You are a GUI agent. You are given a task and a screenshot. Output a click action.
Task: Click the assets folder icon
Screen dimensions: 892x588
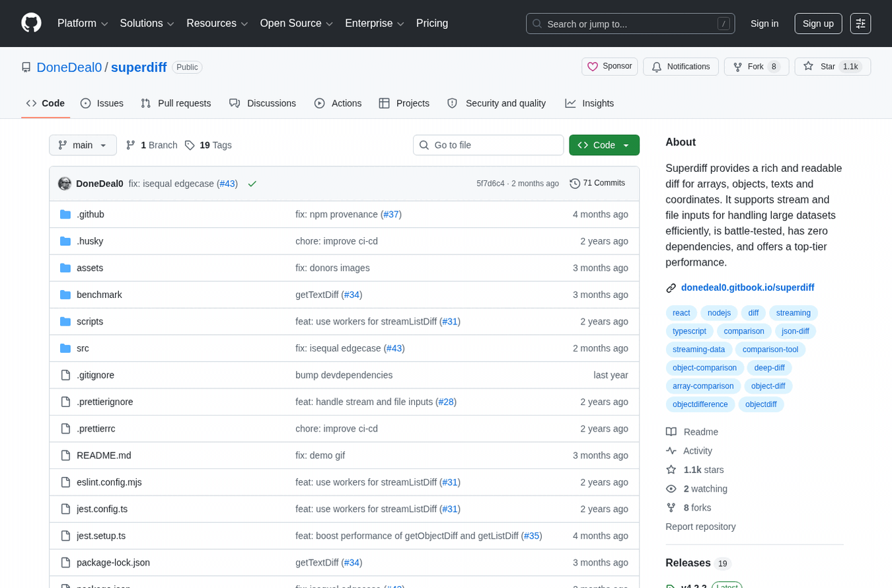click(x=65, y=268)
